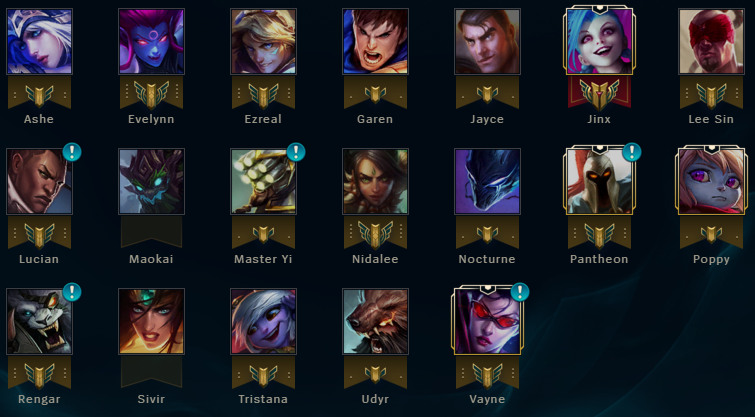755x417 pixels.
Task: Click the alert badge on Master Yi
Action: 296,152
